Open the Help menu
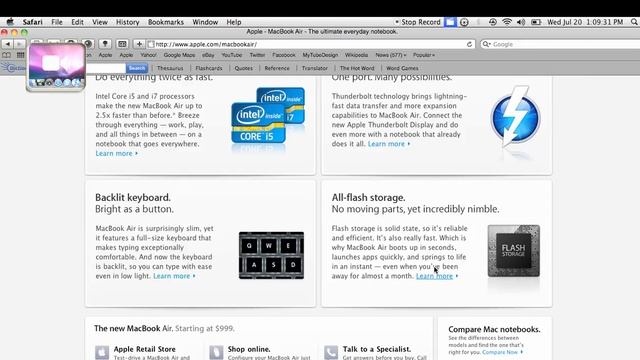The width and height of the screenshot is (640, 360). [x=234, y=22]
